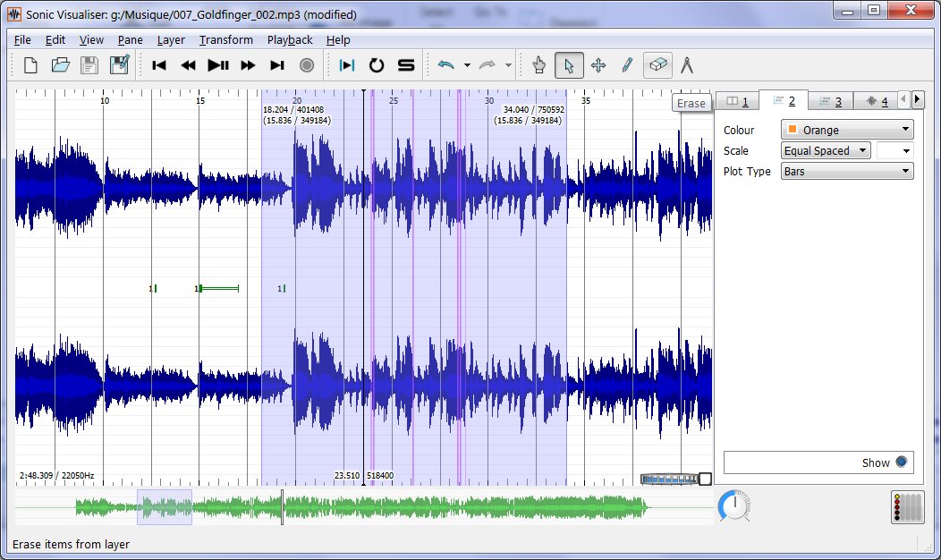This screenshot has width=941, height=560.
Task: Switch to layer tab 2
Action: click(784, 100)
